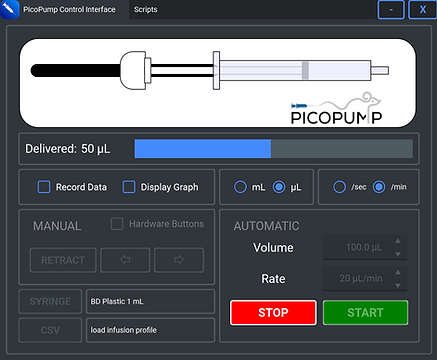Click the left arrow manual move button
Viewport: 437px width, 360px height.
(x=125, y=260)
